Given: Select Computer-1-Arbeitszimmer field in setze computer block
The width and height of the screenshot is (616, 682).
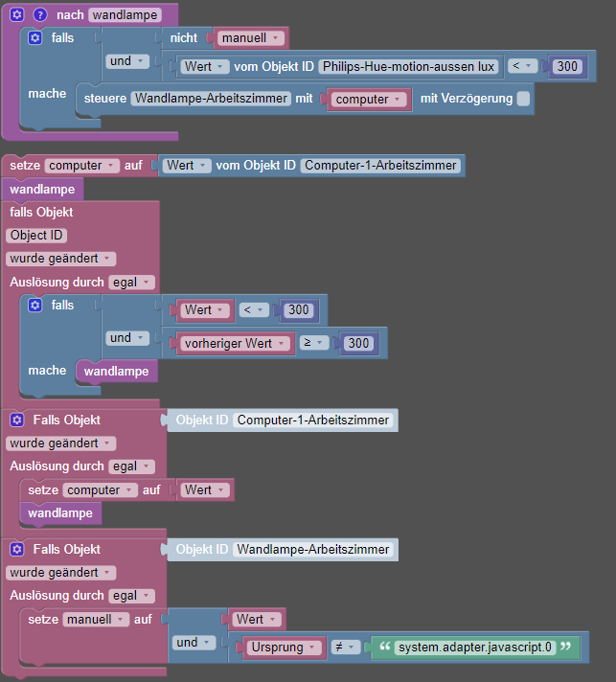Looking at the screenshot, I should (380, 166).
